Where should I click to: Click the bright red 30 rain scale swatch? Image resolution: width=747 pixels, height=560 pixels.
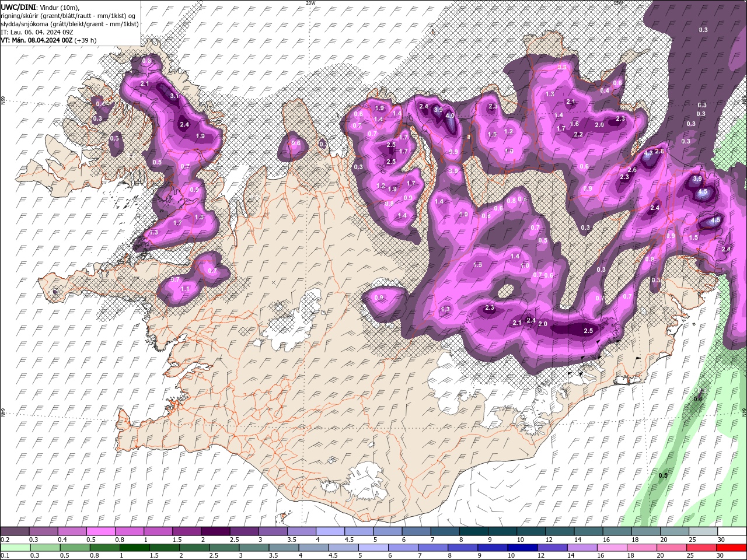coord(732,548)
